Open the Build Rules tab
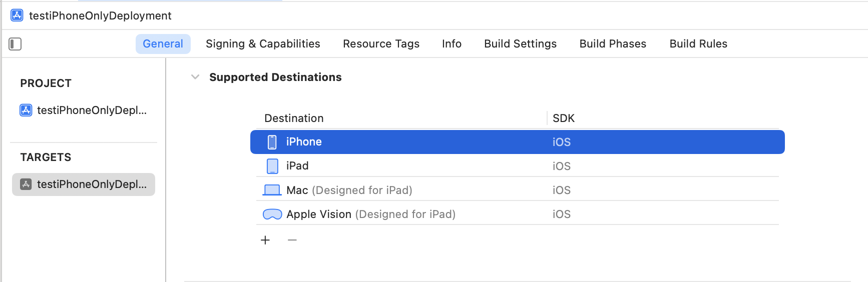Viewport: 868px width, 282px height. pos(698,44)
